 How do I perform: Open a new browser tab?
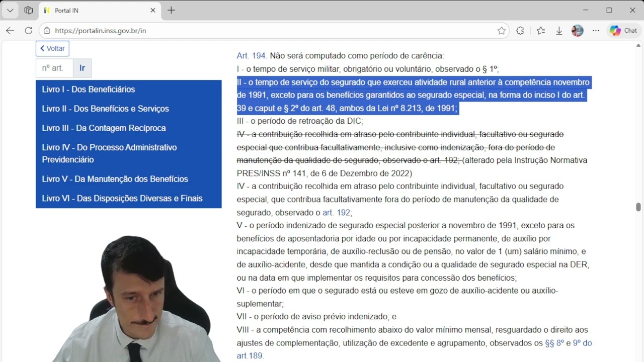click(x=171, y=10)
